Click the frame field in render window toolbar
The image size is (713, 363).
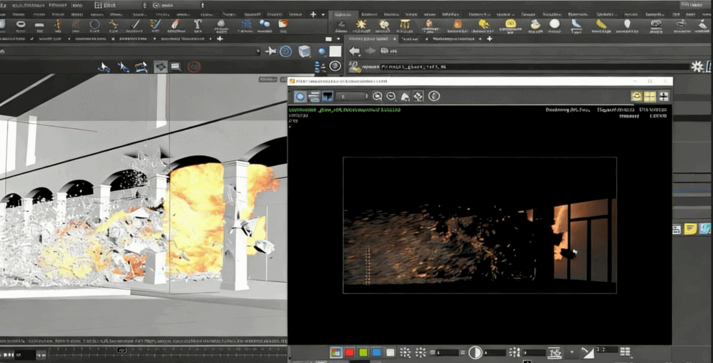[351, 96]
